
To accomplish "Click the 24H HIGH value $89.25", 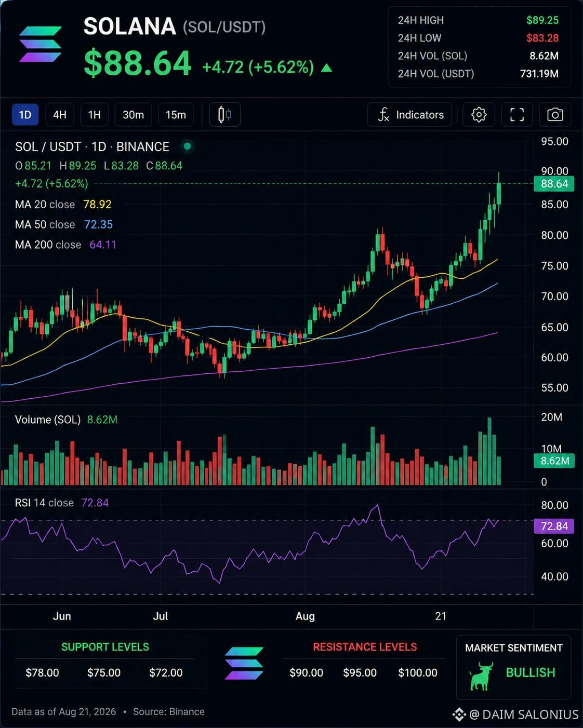I will 542,20.
